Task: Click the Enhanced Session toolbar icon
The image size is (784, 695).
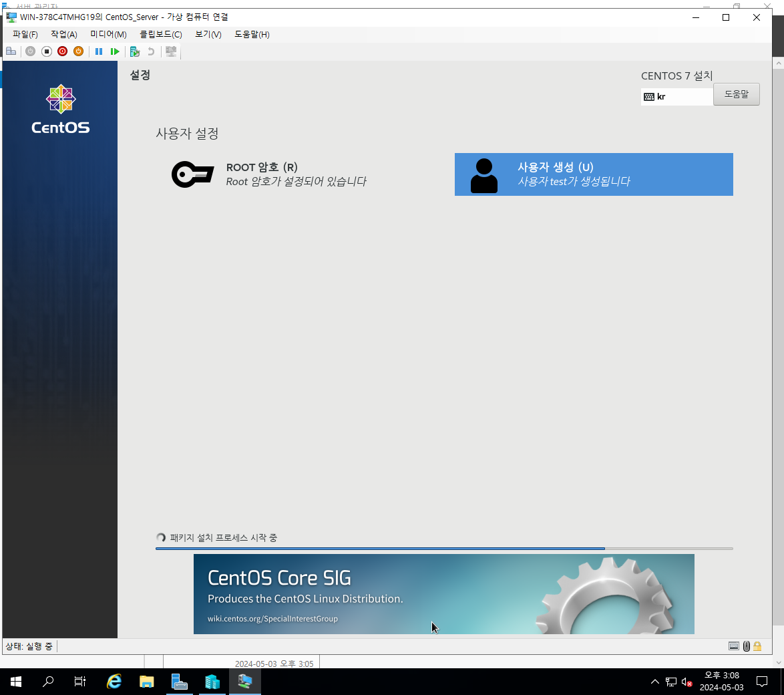Action: click(171, 51)
